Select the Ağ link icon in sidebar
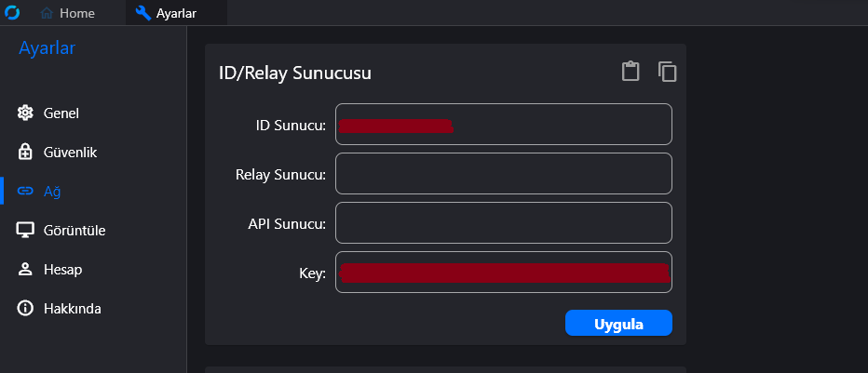 tap(25, 192)
